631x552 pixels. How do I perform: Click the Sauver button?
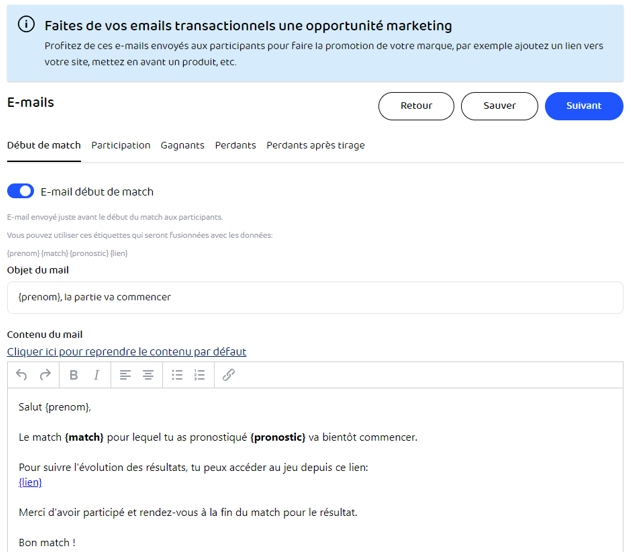click(x=500, y=106)
